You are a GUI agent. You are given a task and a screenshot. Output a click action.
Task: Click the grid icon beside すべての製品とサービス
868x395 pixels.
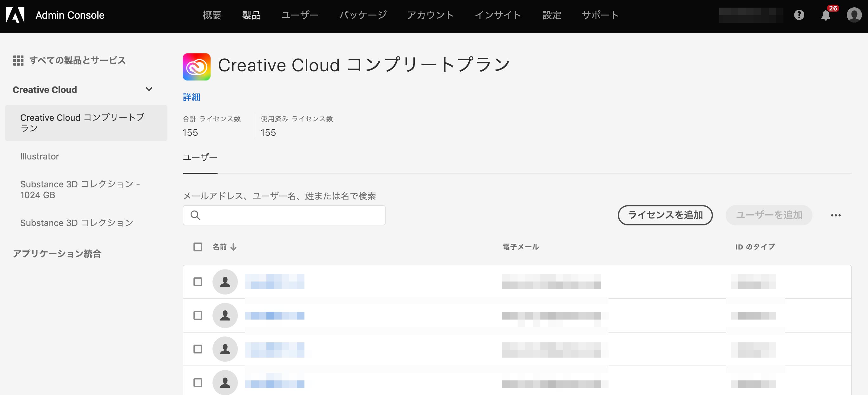coord(18,61)
